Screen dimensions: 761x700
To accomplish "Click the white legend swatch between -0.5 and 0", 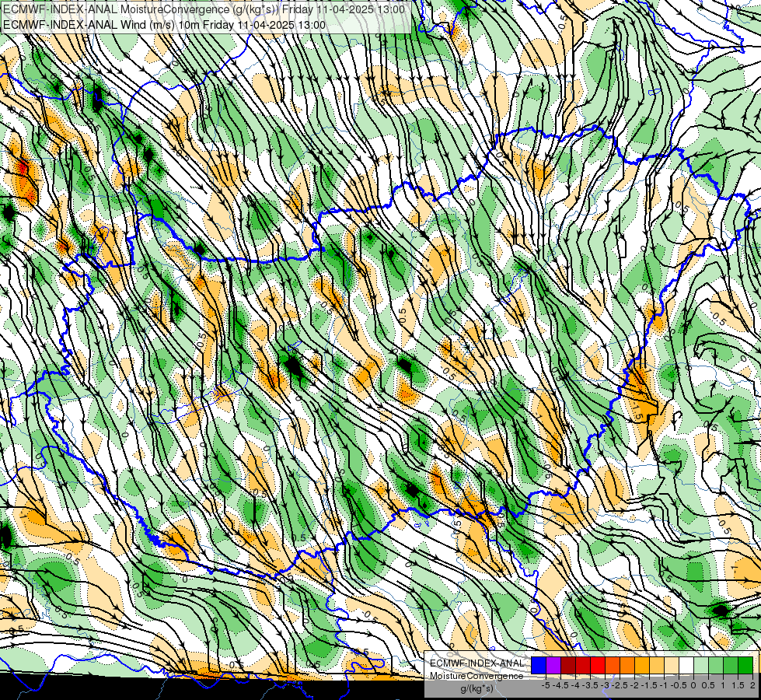I will pos(686,666).
